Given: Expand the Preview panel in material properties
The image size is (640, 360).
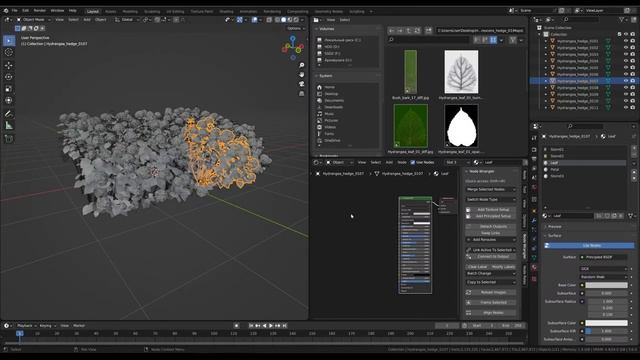Looking at the screenshot, I should [554, 227].
